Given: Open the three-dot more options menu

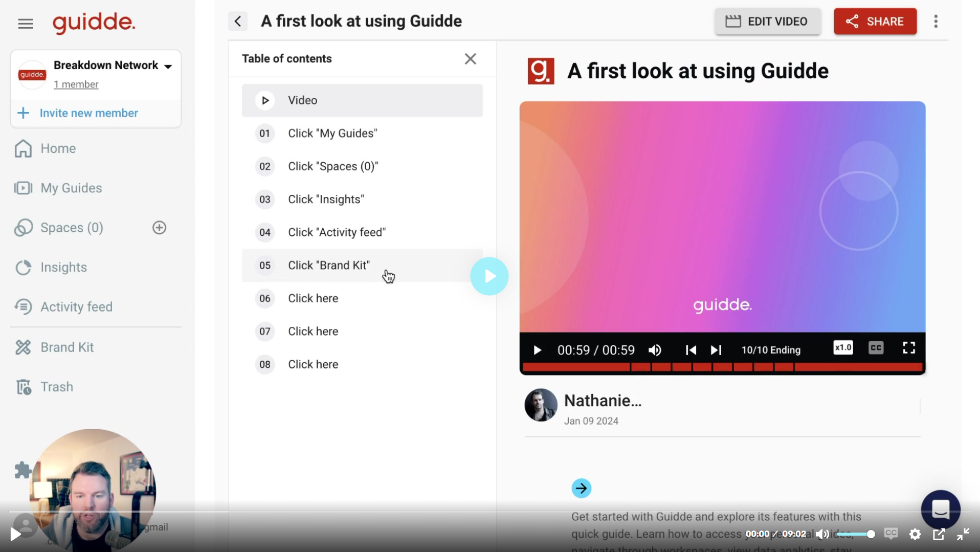Looking at the screenshot, I should 936,21.
